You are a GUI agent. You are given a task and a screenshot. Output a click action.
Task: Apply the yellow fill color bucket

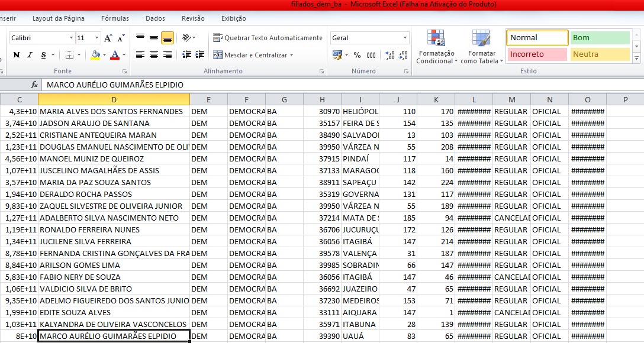tap(95, 55)
